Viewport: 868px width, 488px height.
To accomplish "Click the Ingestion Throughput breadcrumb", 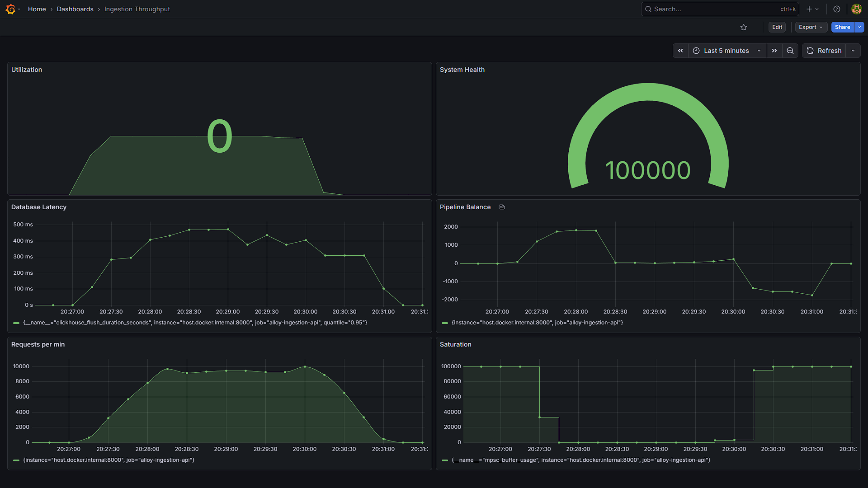I will tap(137, 9).
